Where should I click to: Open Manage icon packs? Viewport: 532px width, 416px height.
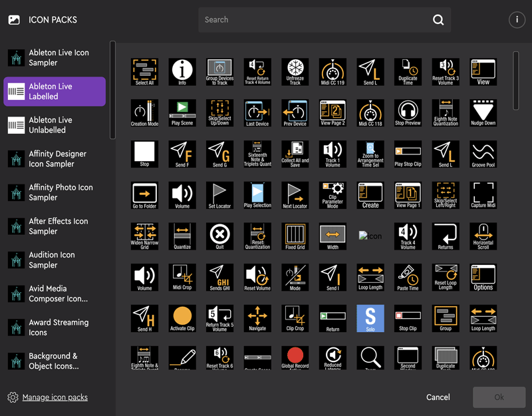[x=55, y=397]
